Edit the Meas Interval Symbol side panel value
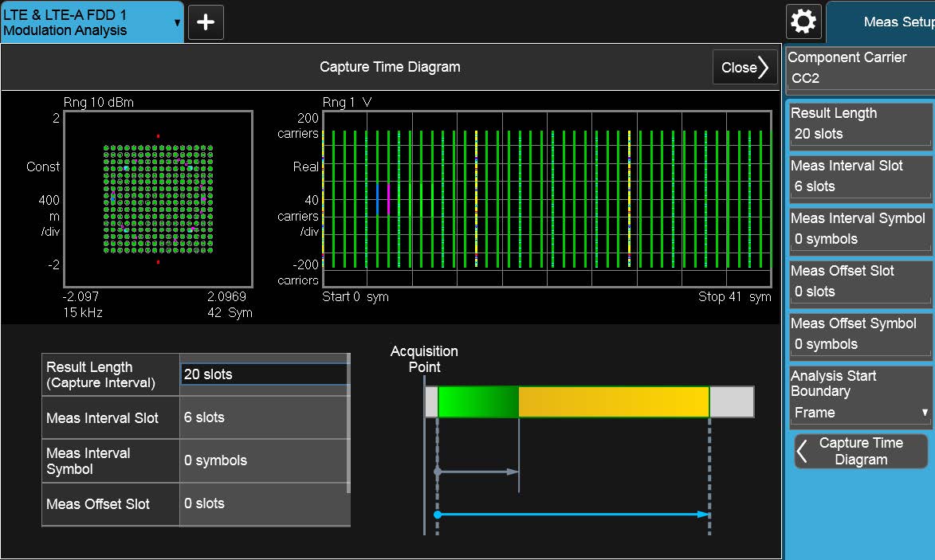This screenshot has height=560, width=935. (859, 239)
